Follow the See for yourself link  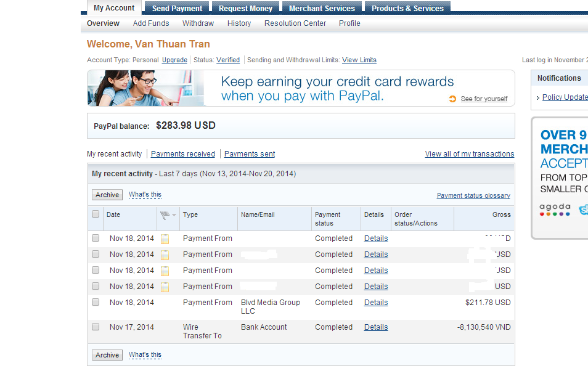484,99
